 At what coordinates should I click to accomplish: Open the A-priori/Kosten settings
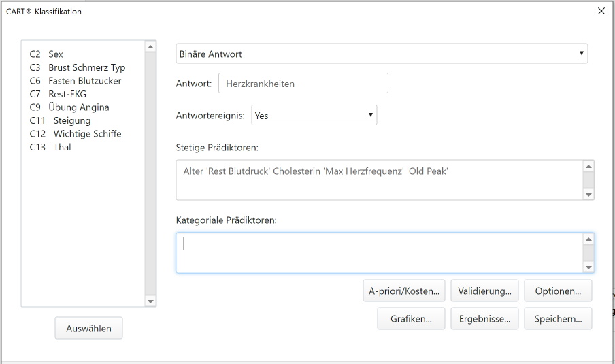404,291
